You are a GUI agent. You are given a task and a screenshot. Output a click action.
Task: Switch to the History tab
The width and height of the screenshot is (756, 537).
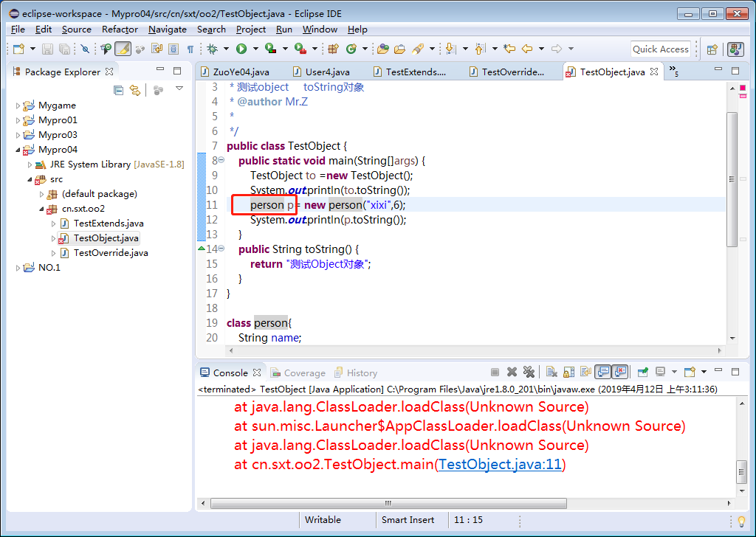tap(356, 373)
